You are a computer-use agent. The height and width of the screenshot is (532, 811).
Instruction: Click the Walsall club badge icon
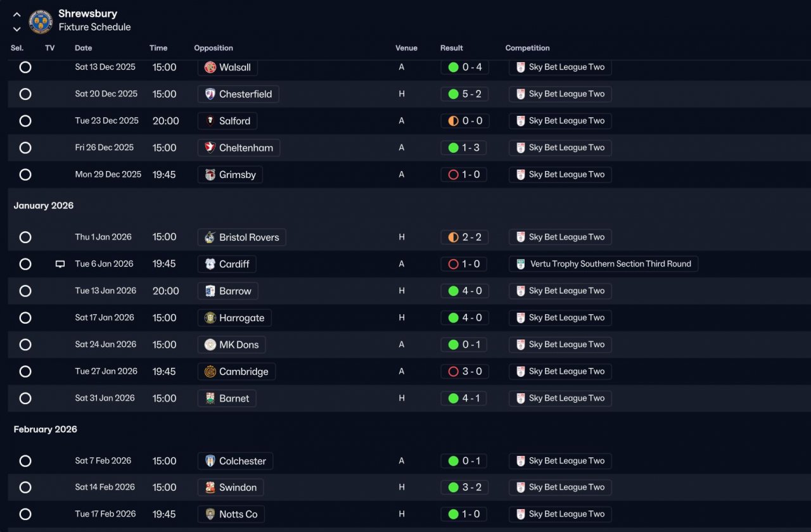(210, 67)
